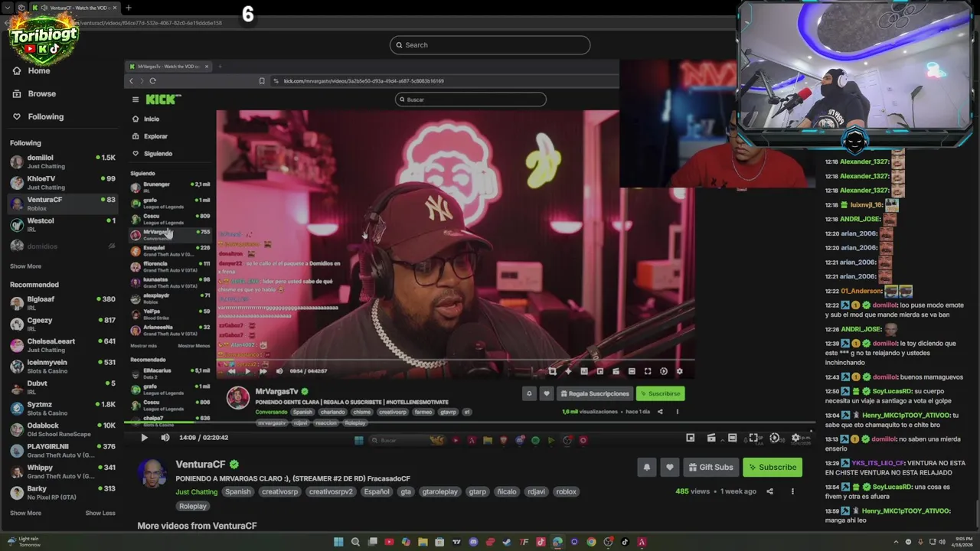Open VenturaCF channel avatar

(x=153, y=474)
